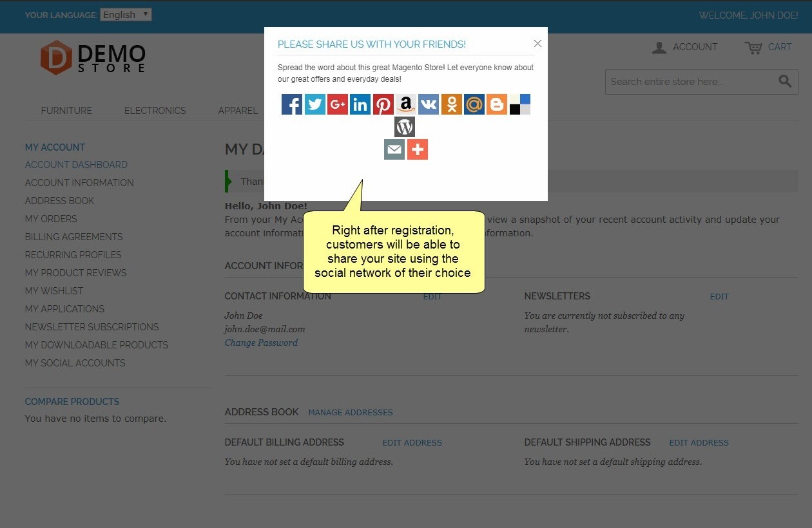Pin the store using Pinterest icon
The image size is (812, 528).
pos(383,104)
